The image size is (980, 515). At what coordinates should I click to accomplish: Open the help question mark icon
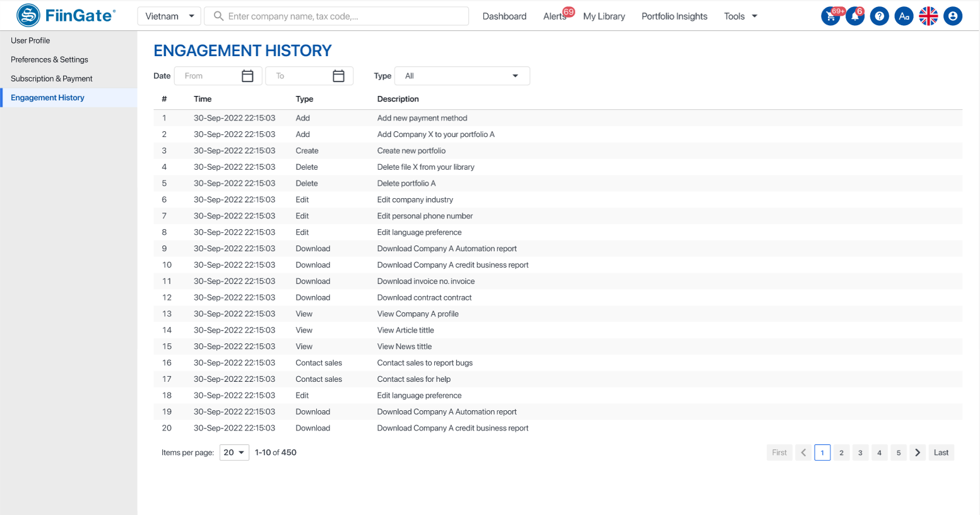(x=879, y=16)
